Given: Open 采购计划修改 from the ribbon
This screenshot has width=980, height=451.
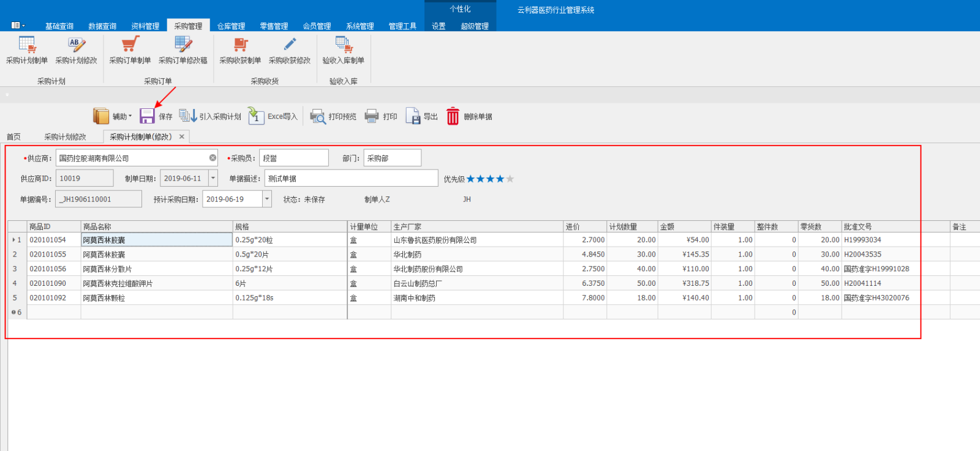Looking at the screenshot, I should (x=76, y=45).
